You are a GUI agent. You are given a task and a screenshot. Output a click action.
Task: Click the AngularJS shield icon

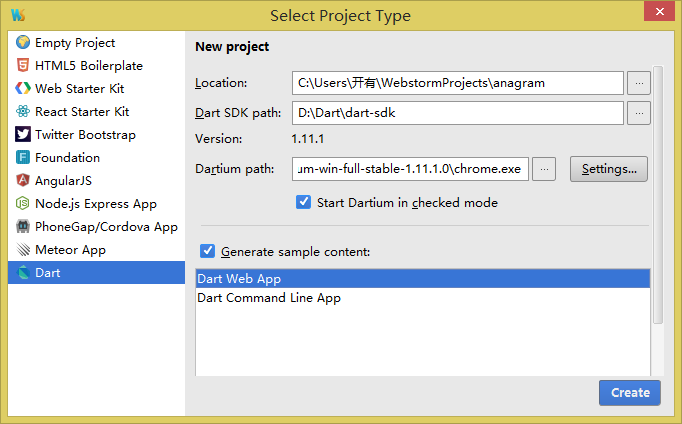23,180
